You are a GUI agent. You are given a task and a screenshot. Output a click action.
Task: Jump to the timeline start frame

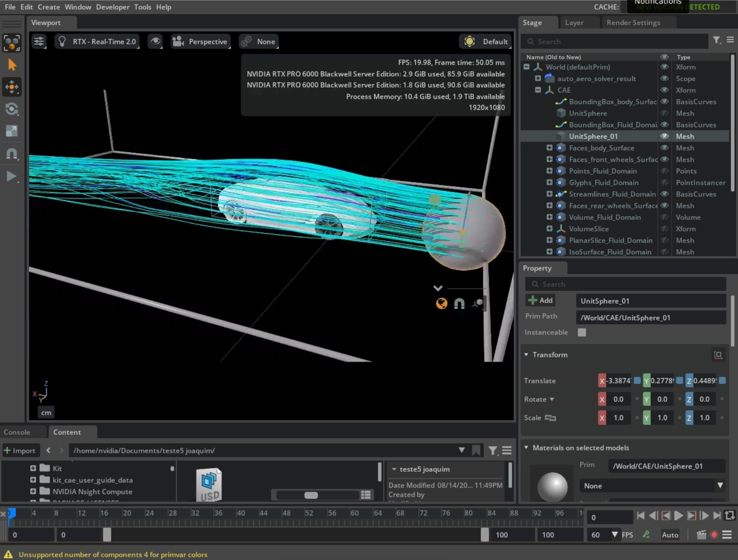(x=641, y=515)
